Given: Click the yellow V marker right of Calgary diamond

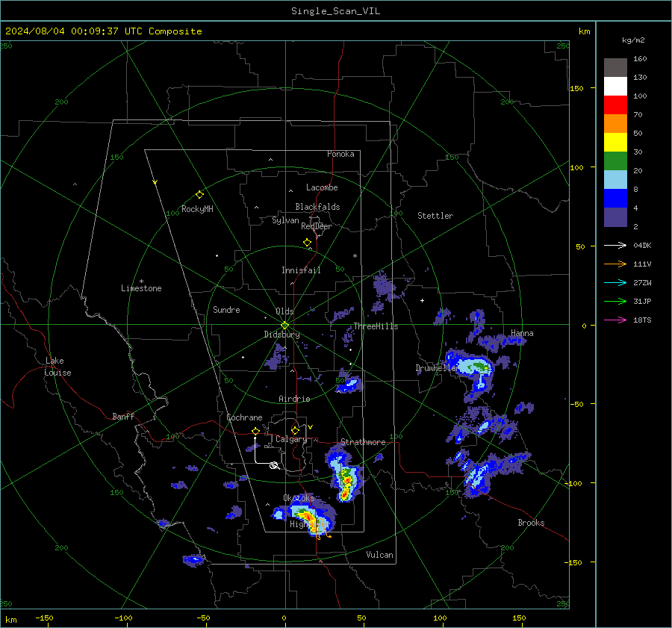Looking at the screenshot, I should [x=311, y=427].
